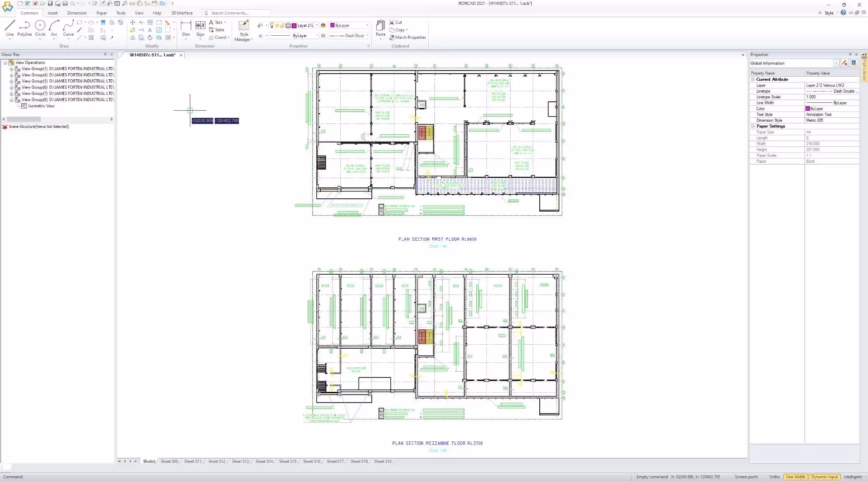Image resolution: width=868 pixels, height=481 pixels.
Task: Open the Sheet S14 tab
Action: pos(264,461)
